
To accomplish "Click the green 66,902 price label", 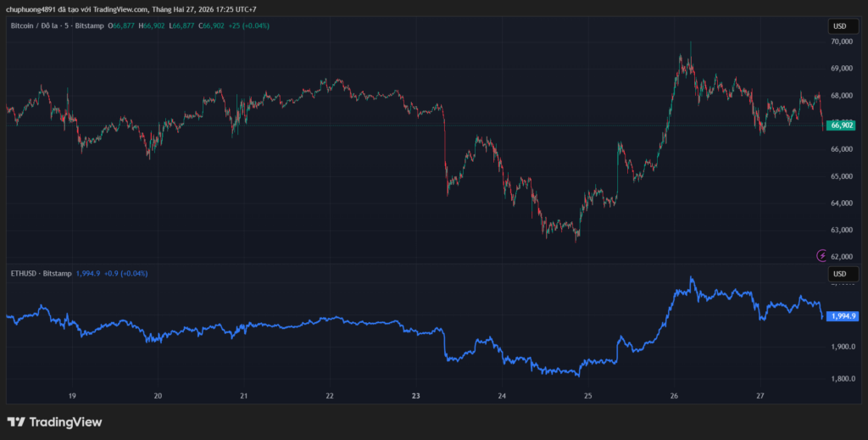I will [841, 125].
